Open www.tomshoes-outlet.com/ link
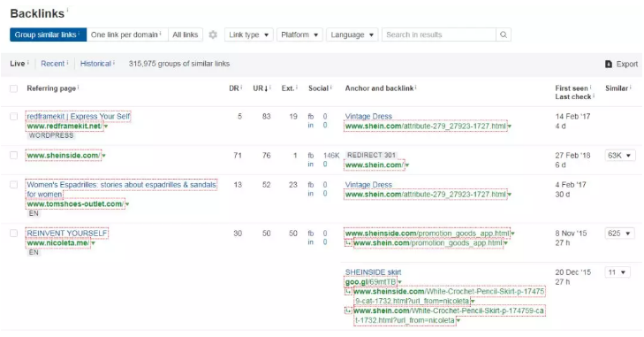Image resolution: width=644 pixels, height=337 pixels. (75, 204)
